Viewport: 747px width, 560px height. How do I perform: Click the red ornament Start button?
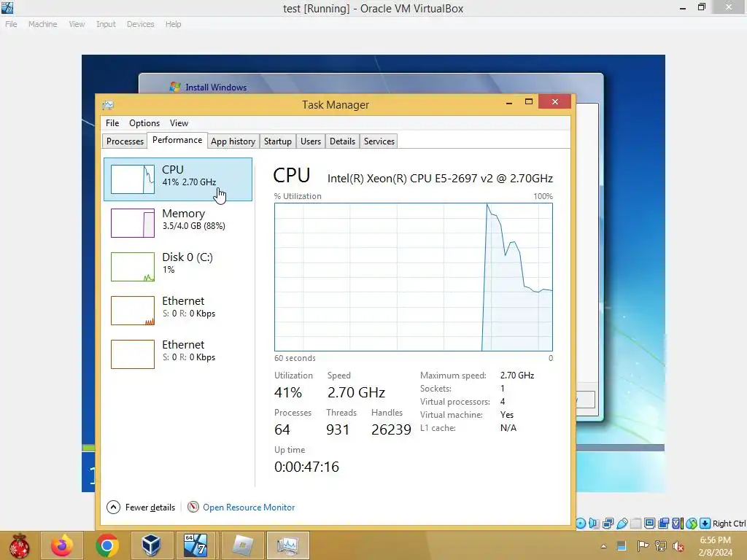coord(19,545)
